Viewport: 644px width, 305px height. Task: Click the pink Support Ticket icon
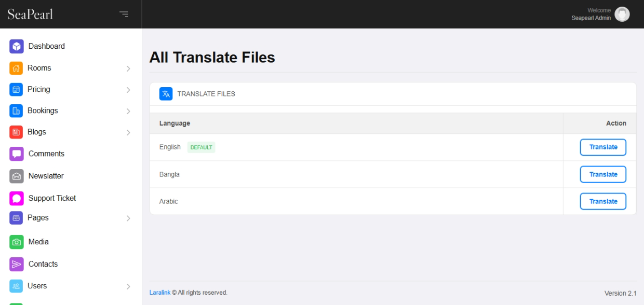17,199
